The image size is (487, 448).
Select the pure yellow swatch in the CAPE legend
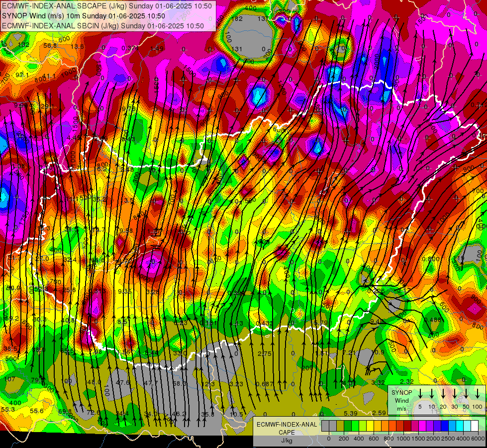(370, 426)
